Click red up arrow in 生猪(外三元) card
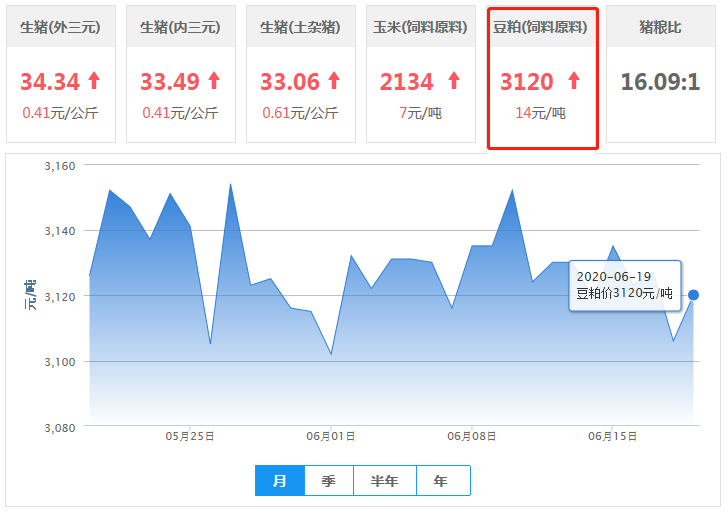 pyautogui.click(x=95, y=80)
